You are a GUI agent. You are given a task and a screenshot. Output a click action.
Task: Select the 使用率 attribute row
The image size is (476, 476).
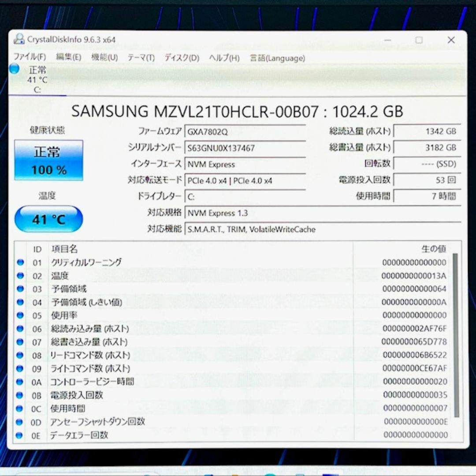[x=233, y=316]
